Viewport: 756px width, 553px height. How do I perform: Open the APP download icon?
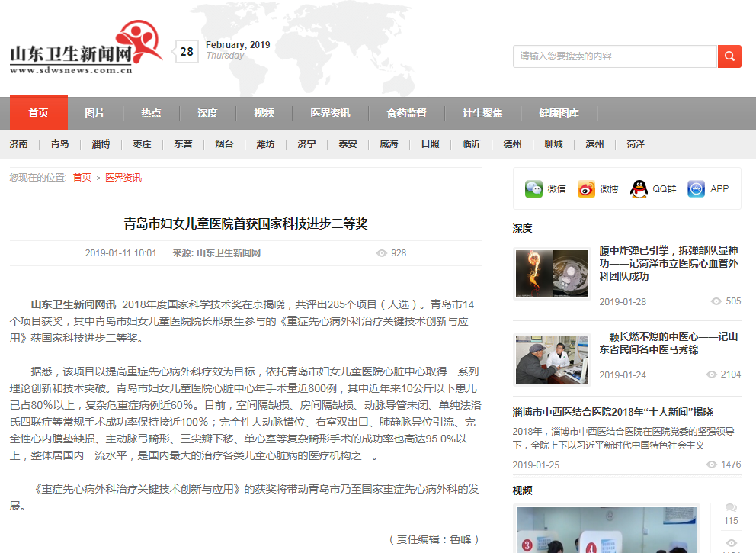[x=696, y=189]
